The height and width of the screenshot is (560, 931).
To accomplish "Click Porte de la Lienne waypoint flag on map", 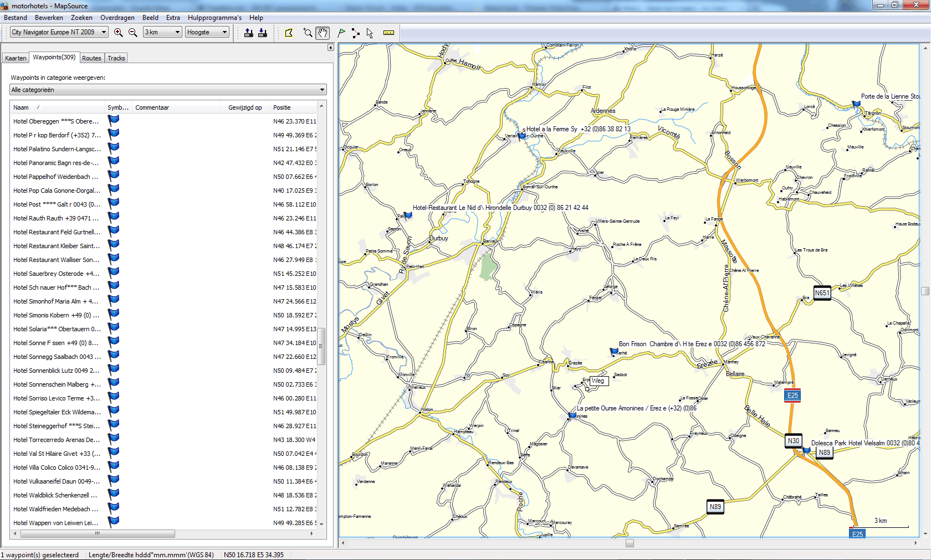I will [856, 104].
